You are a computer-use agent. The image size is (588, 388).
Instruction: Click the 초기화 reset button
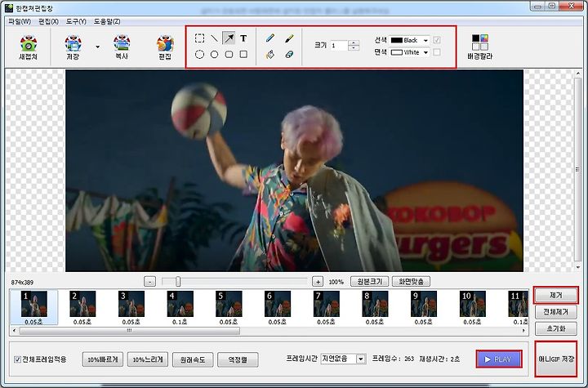click(x=556, y=328)
